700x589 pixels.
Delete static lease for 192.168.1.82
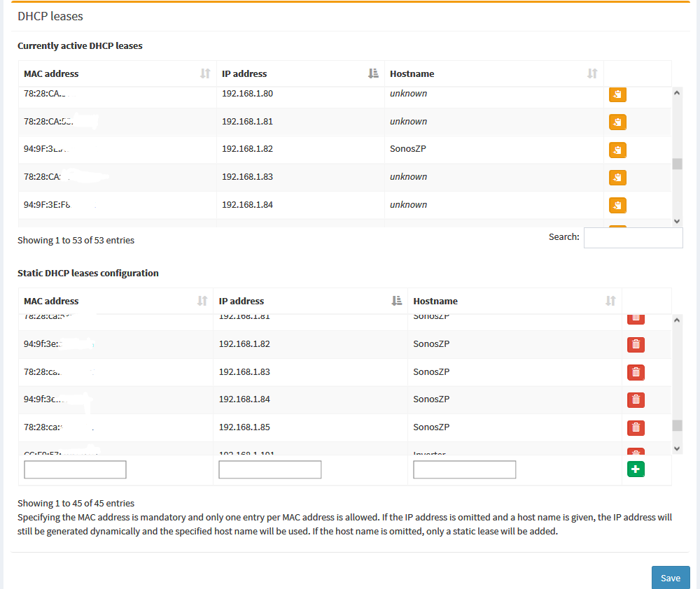click(x=636, y=344)
